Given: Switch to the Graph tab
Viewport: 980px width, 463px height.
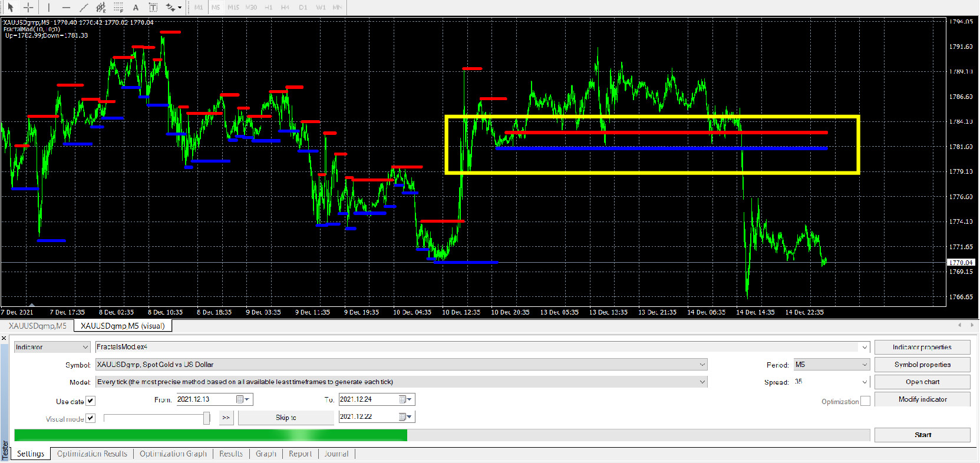Looking at the screenshot, I should (x=266, y=454).
